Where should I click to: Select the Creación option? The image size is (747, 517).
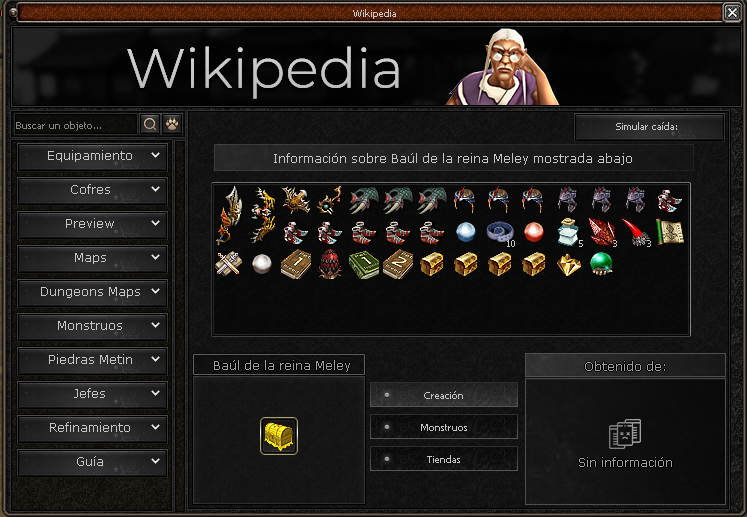click(444, 395)
